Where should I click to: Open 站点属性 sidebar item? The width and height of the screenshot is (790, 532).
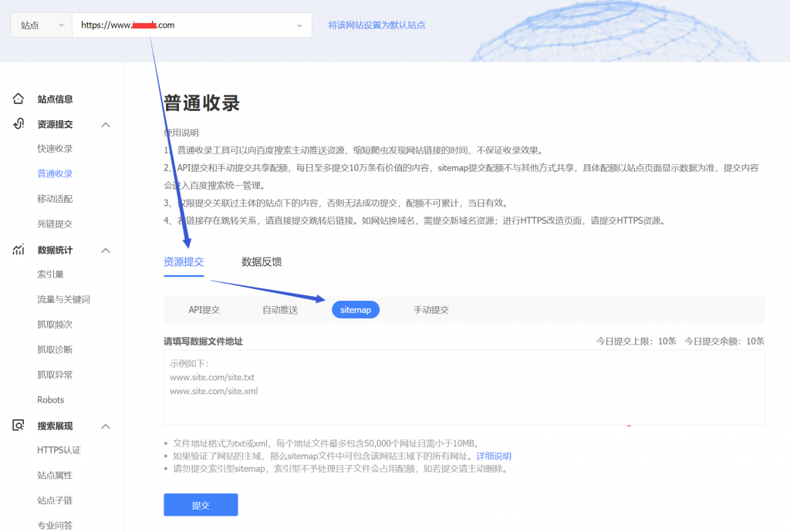click(x=55, y=476)
